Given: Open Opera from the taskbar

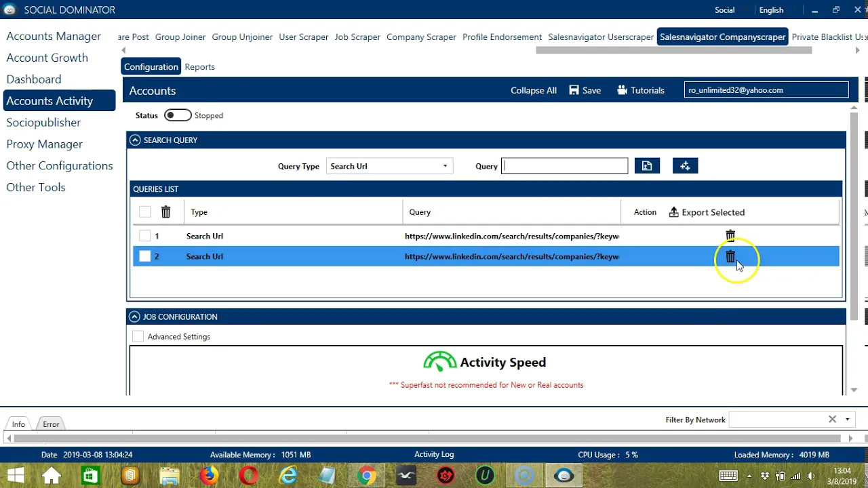Looking at the screenshot, I should point(248,476).
